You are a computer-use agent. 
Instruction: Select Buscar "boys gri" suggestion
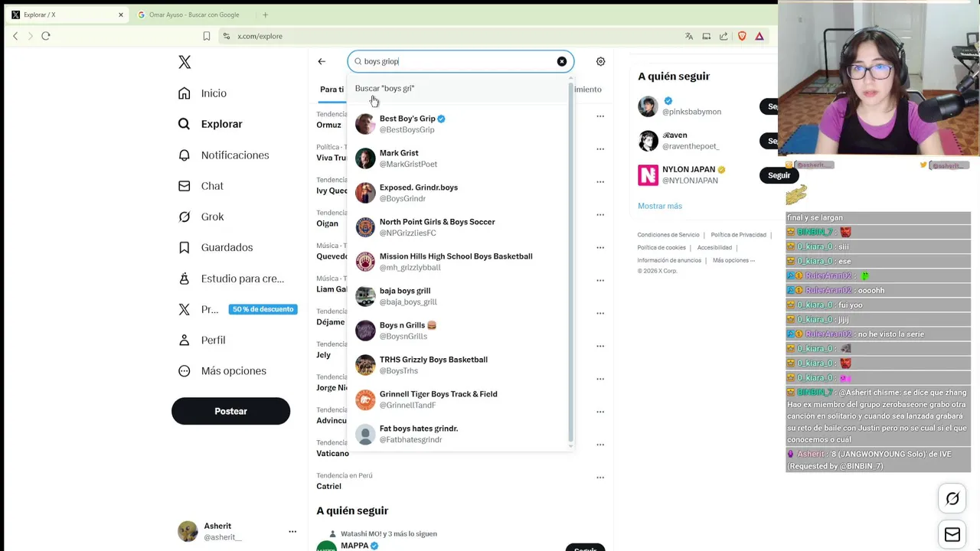point(459,89)
